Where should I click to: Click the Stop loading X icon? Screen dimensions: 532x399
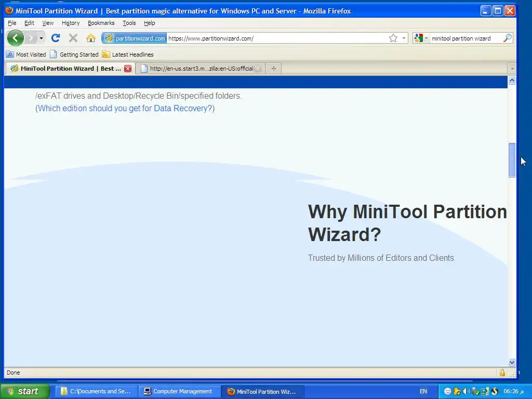(x=73, y=38)
